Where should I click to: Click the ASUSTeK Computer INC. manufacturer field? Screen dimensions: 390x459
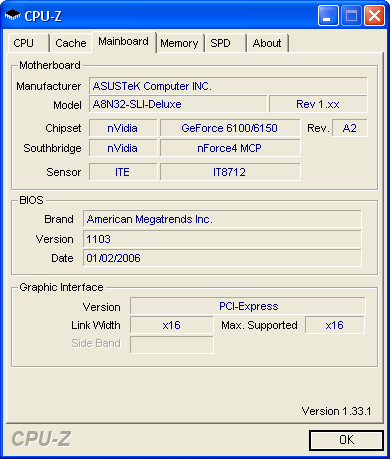click(228, 86)
